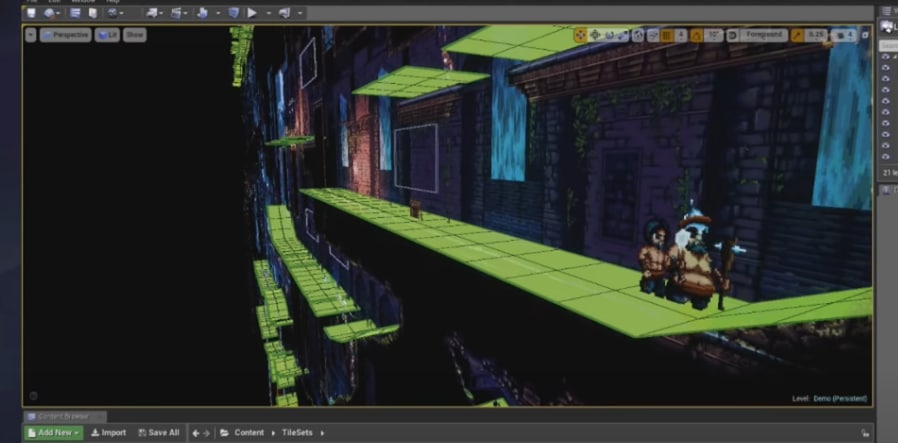This screenshot has height=443, width=898.
Task: Go forward with the right history arrow
Action: point(207,433)
